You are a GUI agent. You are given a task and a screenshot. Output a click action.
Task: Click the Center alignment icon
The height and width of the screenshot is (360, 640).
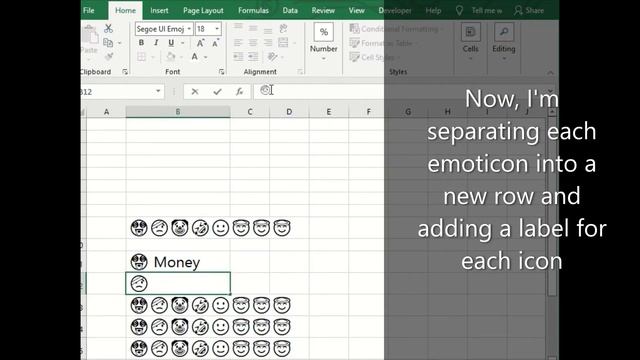[x=253, y=42]
